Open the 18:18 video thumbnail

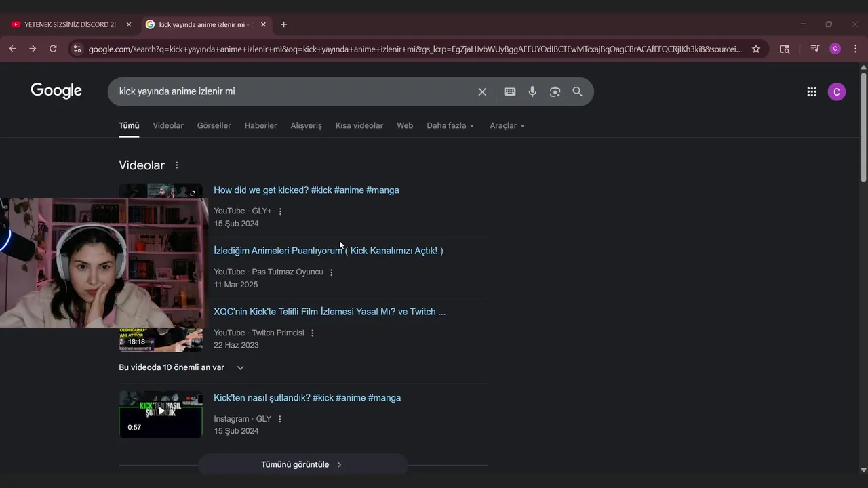161,340
